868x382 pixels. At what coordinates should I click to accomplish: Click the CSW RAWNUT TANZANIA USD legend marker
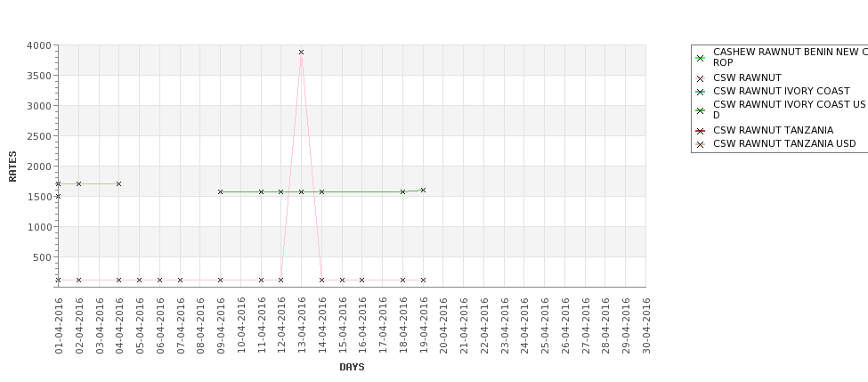click(x=701, y=144)
